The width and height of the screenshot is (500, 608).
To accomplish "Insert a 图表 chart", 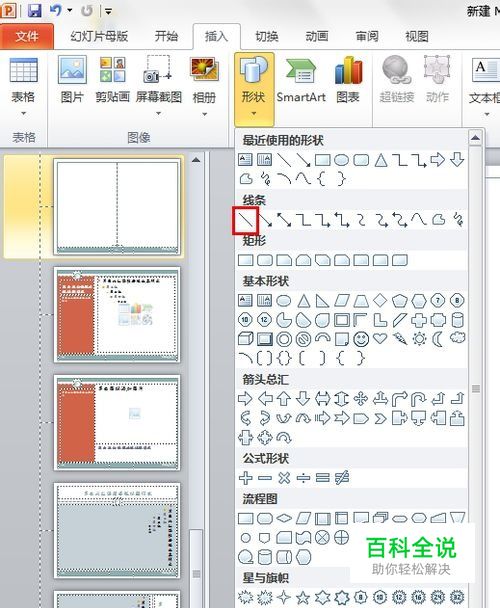I will (348, 80).
